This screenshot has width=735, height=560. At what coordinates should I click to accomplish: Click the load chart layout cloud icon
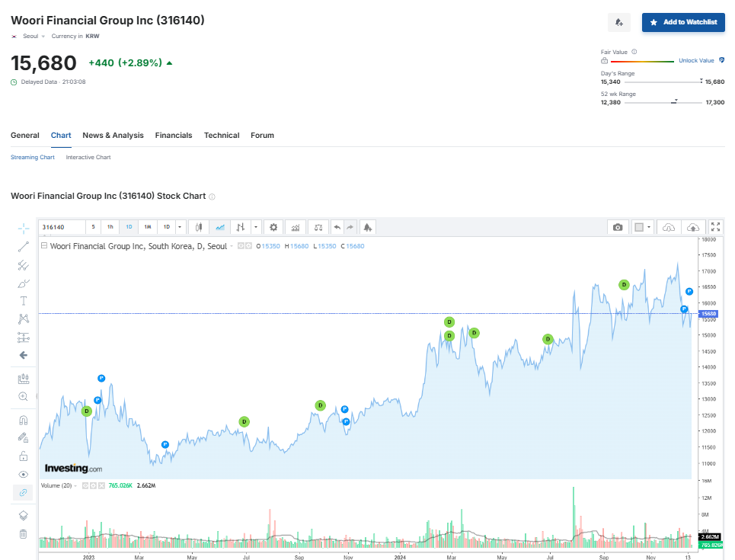(x=669, y=228)
